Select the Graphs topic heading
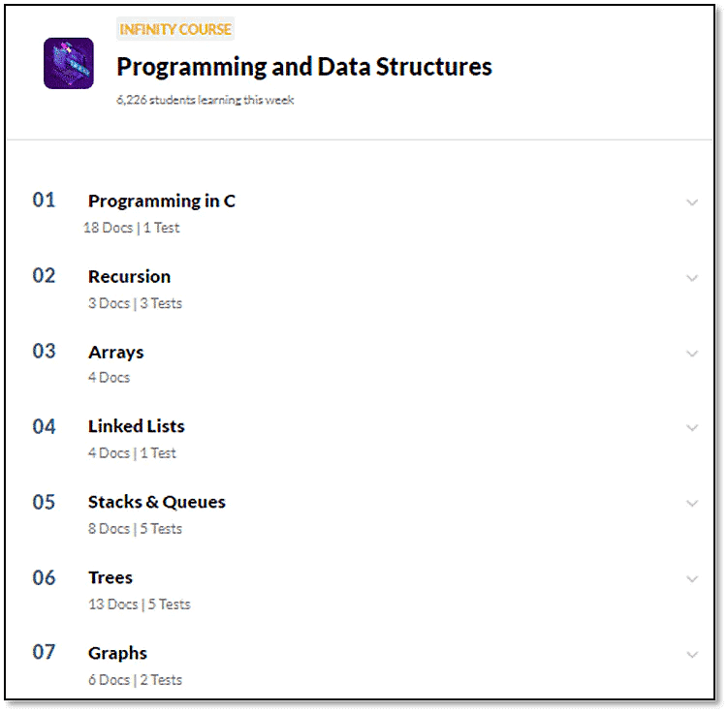 click(x=117, y=654)
